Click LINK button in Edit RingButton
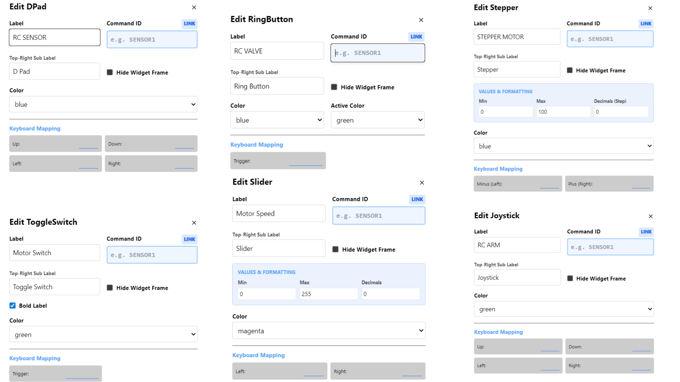Image resolution: width=680 pixels, height=382 pixels. [416, 36]
